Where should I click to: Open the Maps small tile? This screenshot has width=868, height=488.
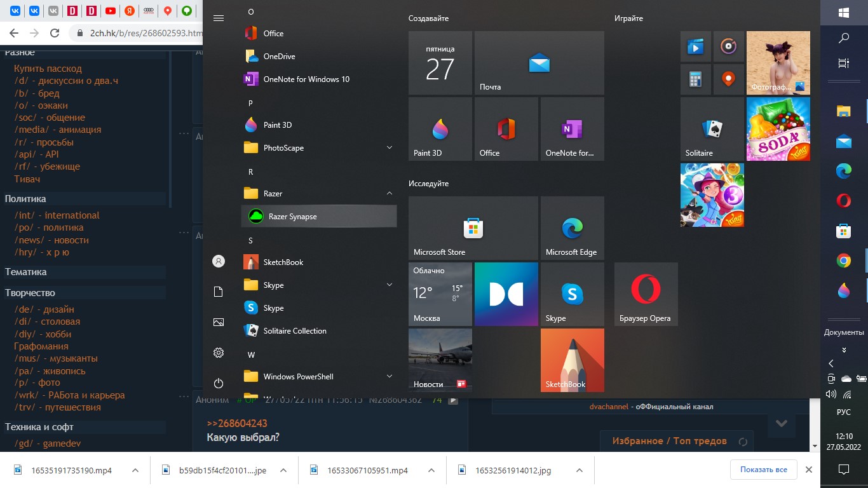[729, 79]
